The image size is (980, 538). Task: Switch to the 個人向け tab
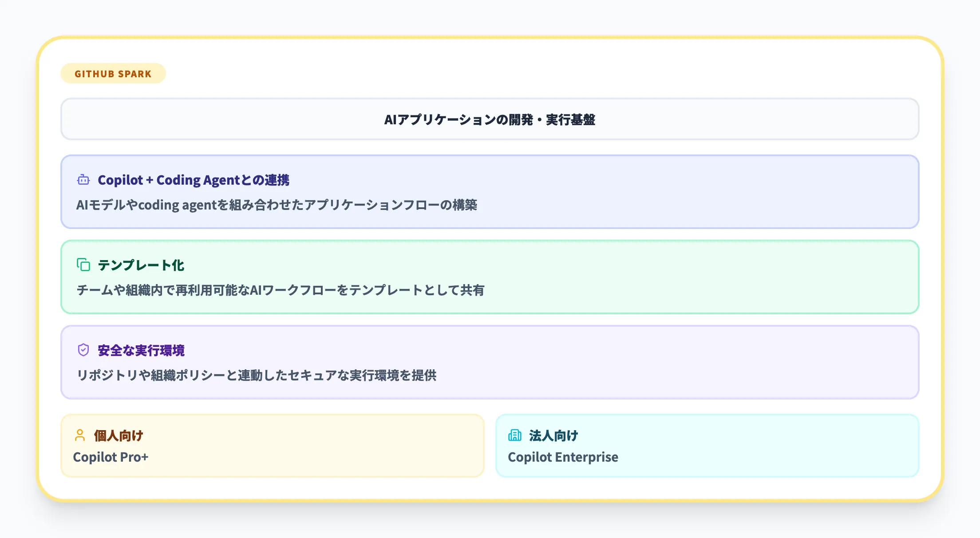(118, 435)
